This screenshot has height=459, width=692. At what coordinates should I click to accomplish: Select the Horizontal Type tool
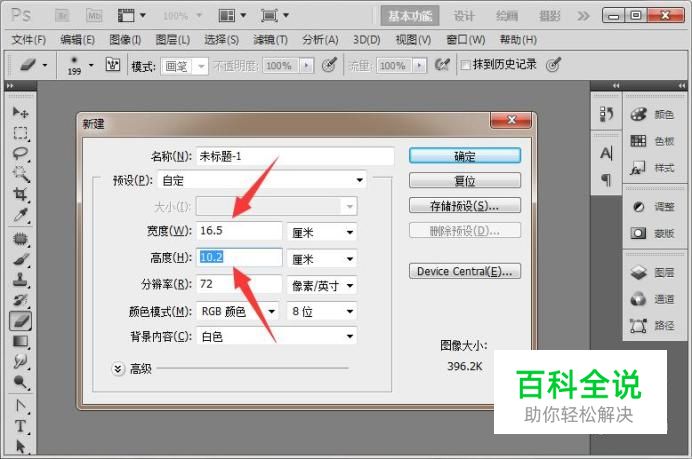tap(20, 426)
